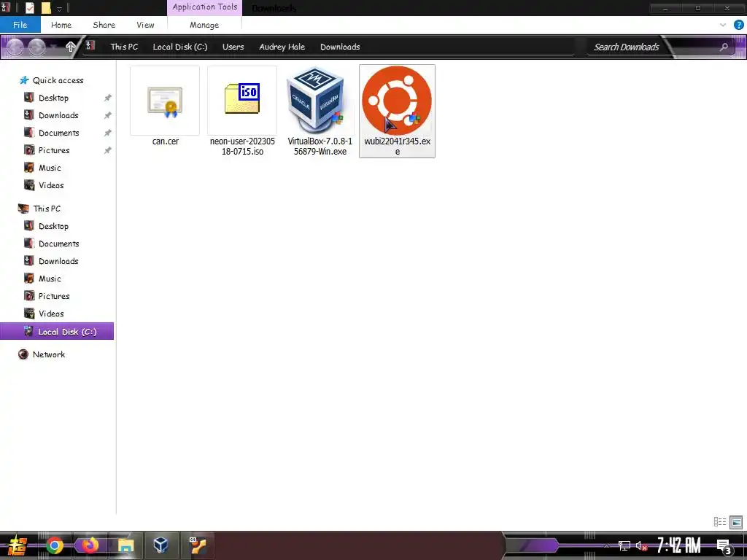The image size is (747, 560).
Task: Click the VirtualBox-7.0.8 file name label
Action: 320,146
